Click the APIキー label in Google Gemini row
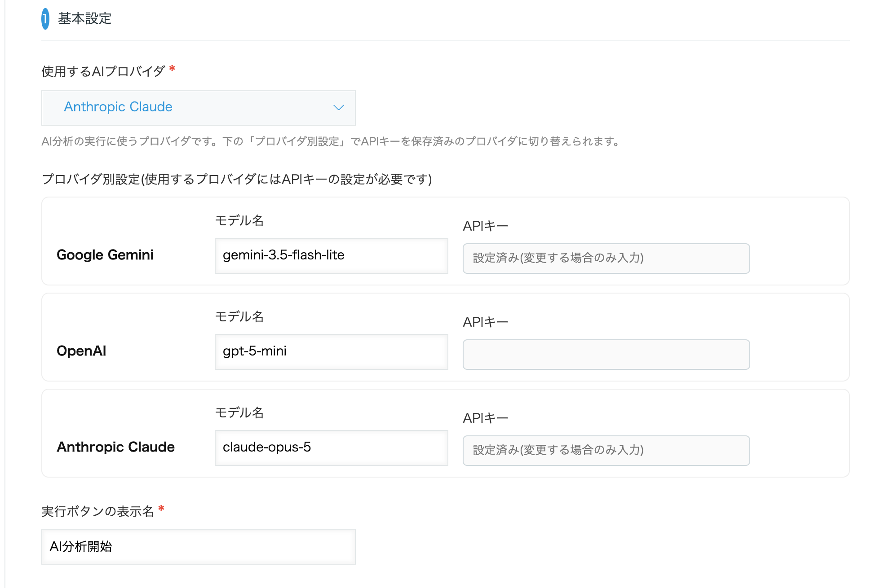This screenshot has width=876, height=588. tap(486, 226)
